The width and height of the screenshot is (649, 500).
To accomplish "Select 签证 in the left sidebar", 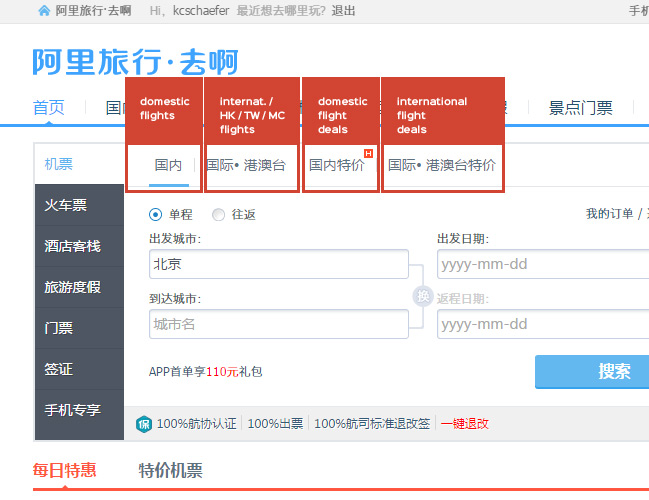I will coord(79,369).
